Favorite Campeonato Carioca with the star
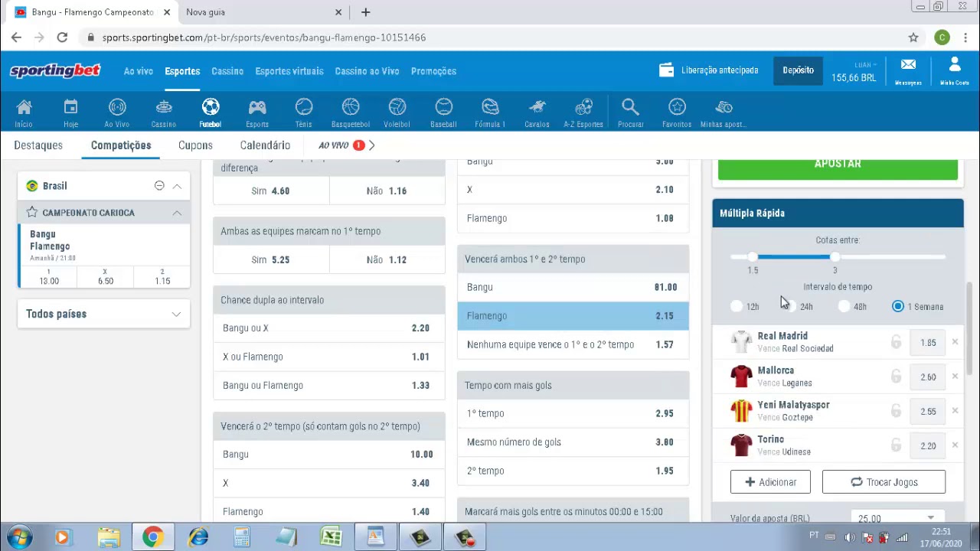 (31, 212)
